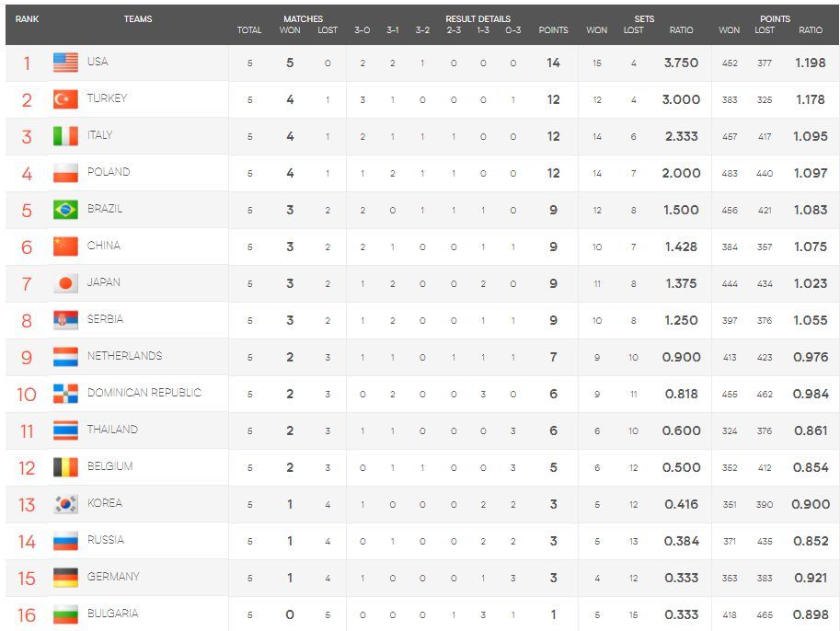This screenshot has height=631, width=840.
Task: Click the TEAMS column header
Action: [x=138, y=19]
